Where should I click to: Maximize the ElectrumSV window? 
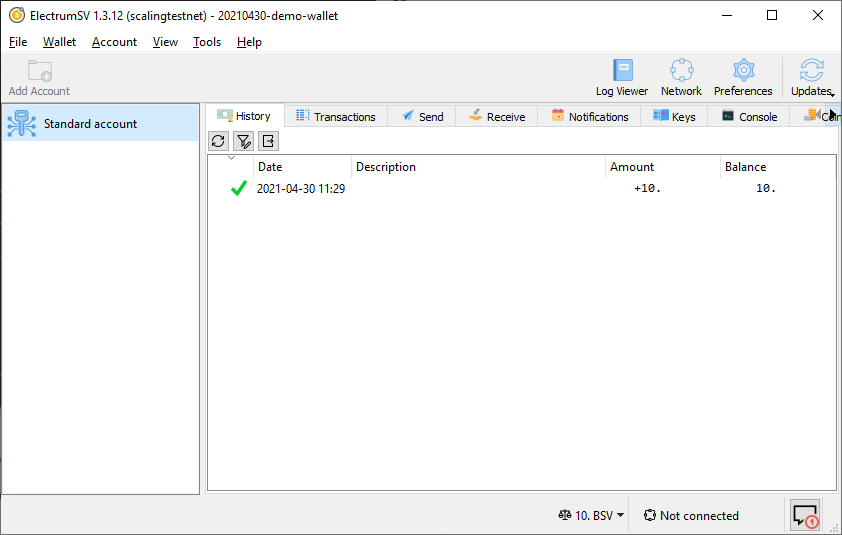click(772, 15)
